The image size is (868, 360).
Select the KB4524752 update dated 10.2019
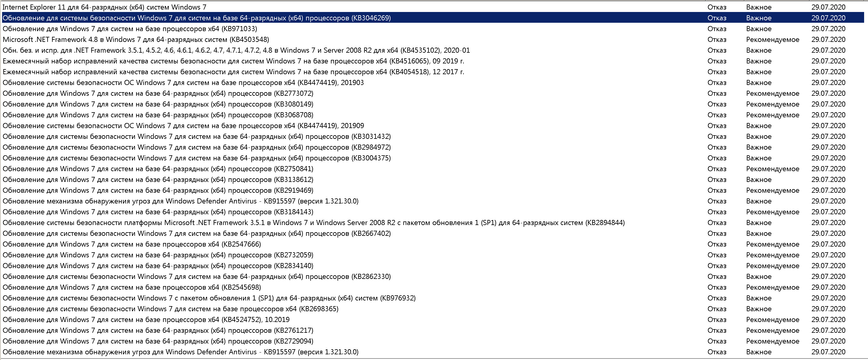pos(146,320)
